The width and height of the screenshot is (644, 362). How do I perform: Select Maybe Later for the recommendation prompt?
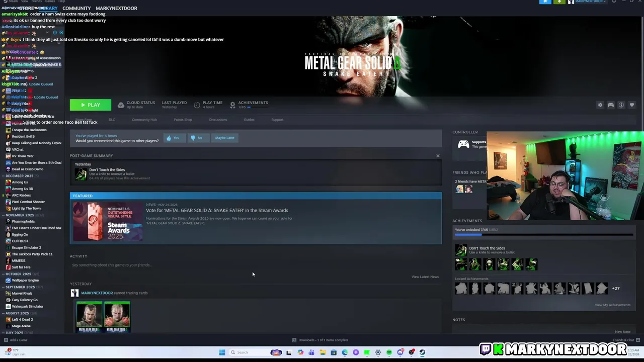[224, 138]
